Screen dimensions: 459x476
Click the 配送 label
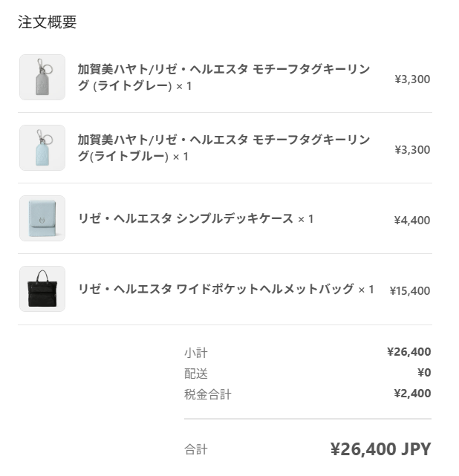tap(196, 374)
